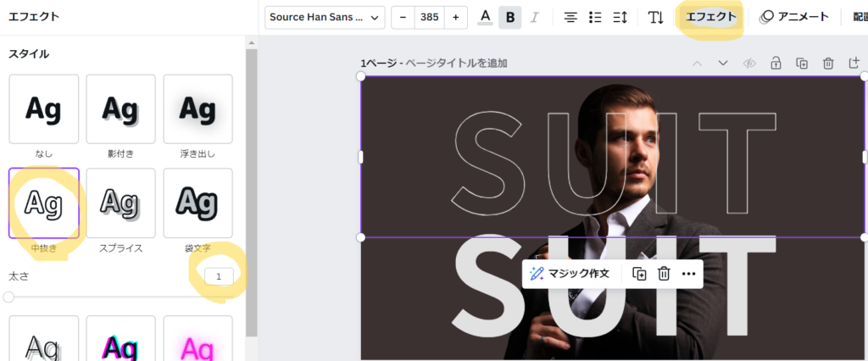This screenshot has height=361, width=868.
Task: Move page up with chevron arrow
Action: (697, 63)
